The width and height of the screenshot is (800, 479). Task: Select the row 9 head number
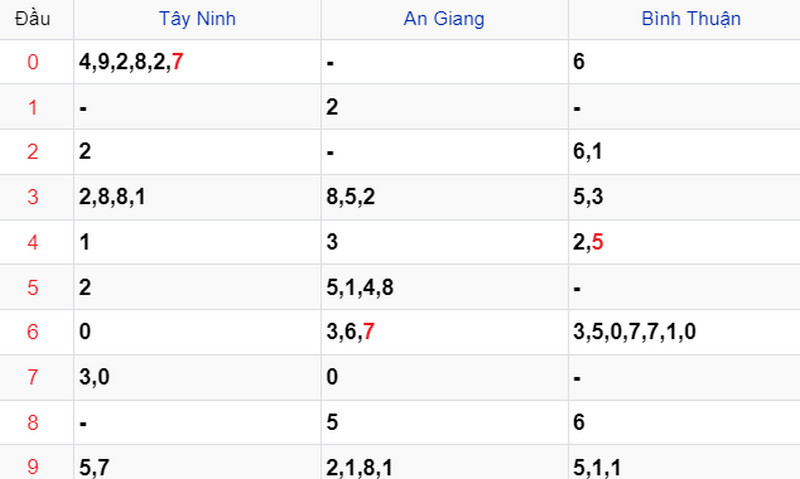coord(33,465)
